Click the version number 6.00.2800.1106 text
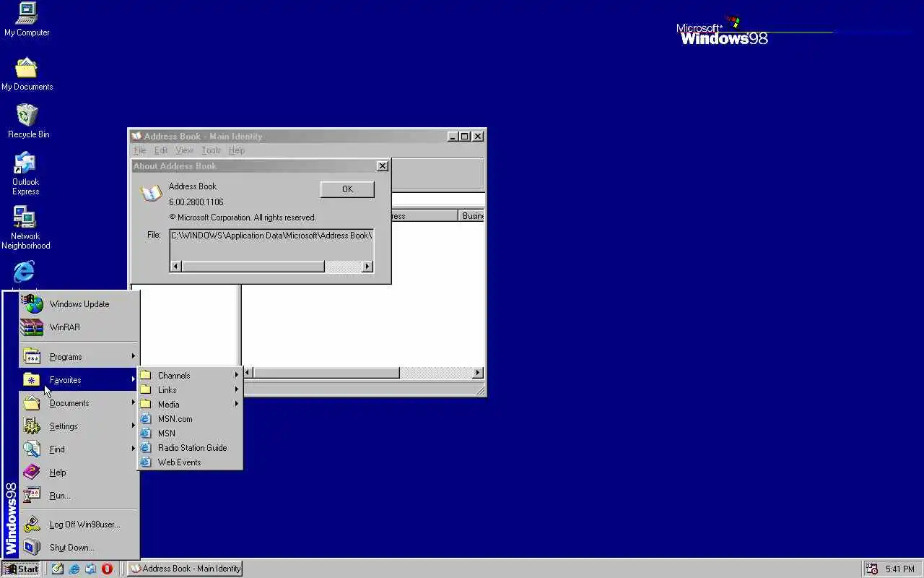Viewport: 924px width, 578px height. pyautogui.click(x=196, y=202)
